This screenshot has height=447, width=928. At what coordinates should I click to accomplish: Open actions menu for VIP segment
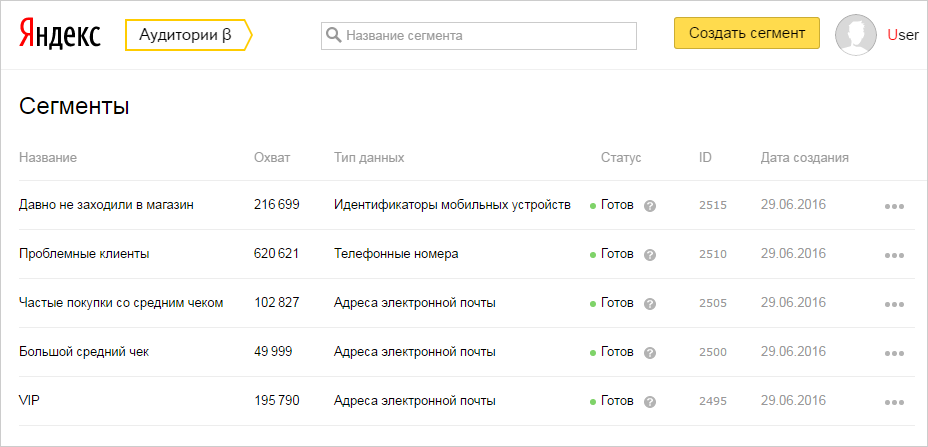click(x=894, y=402)
